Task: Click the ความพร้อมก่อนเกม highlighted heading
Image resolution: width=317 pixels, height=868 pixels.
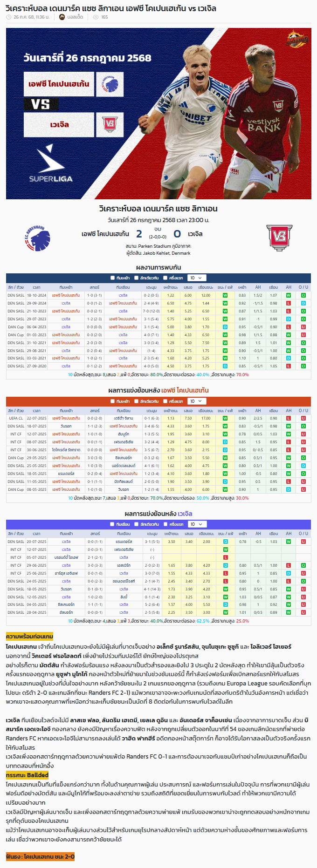Action: (x=29, y=637)
